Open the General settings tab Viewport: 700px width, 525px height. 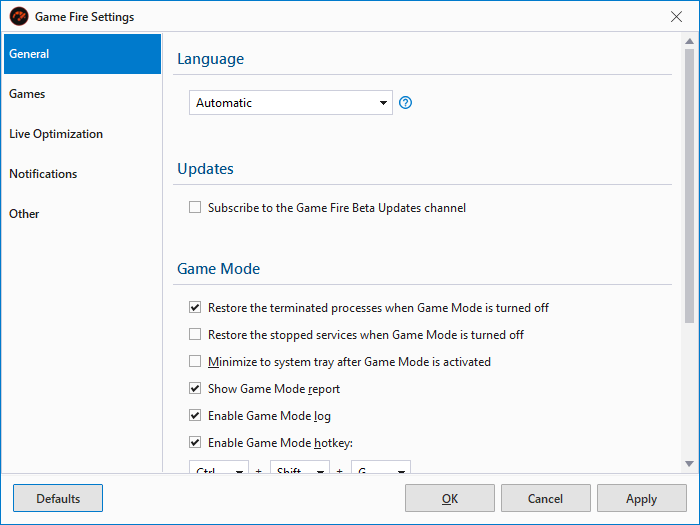[x=82, y=54]
